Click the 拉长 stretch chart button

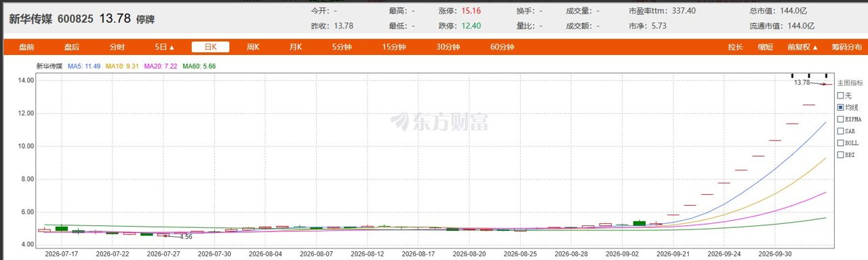[x=735, y=48]
